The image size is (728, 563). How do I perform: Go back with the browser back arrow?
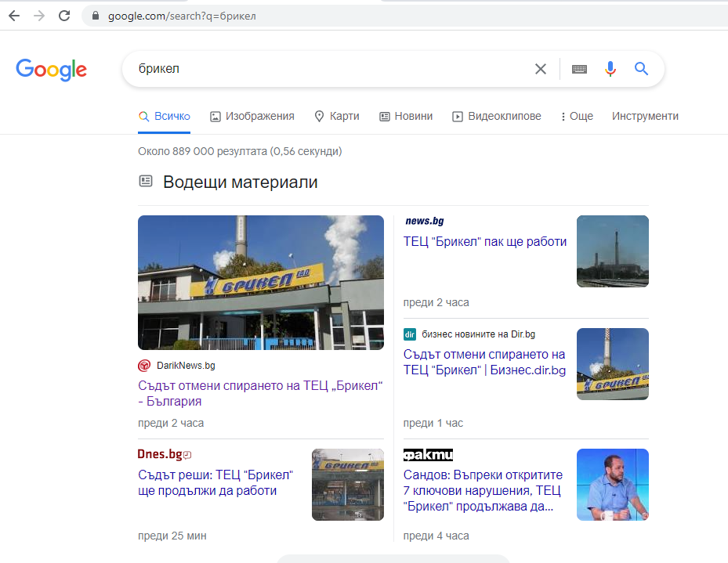pyautogui.click(x=14, y=16)
